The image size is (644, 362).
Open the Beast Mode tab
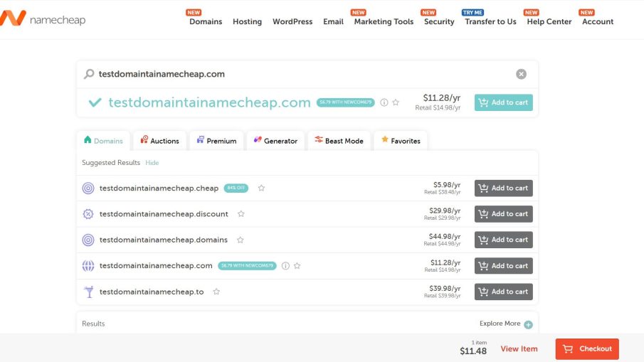point(339,141)
